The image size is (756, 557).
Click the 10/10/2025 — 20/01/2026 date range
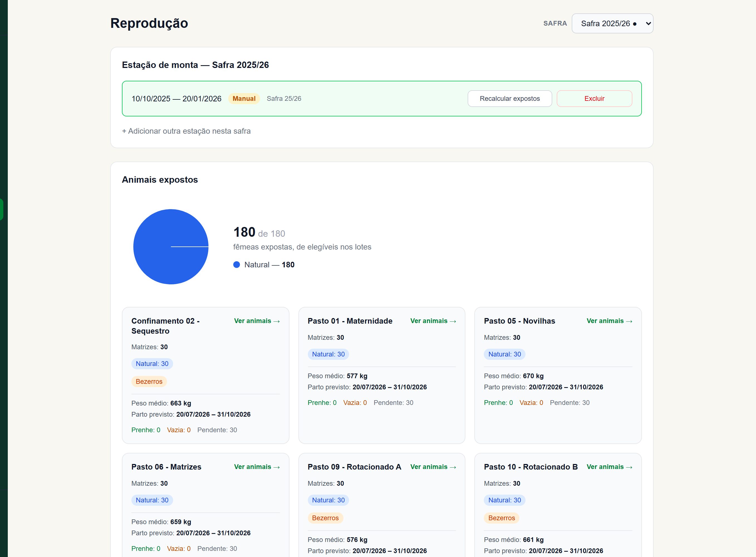point(176,99)
